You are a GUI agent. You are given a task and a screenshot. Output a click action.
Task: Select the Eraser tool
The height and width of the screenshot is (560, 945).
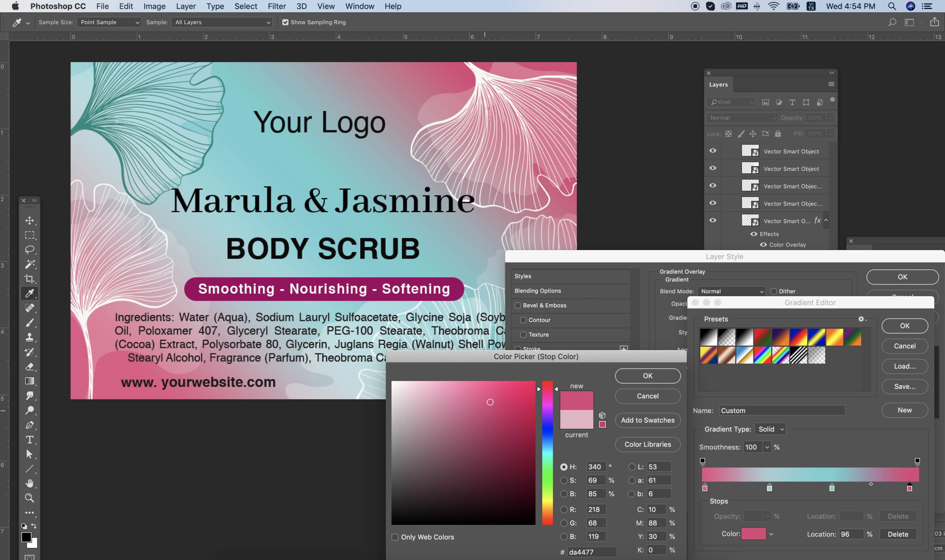(x=30, y=366)
